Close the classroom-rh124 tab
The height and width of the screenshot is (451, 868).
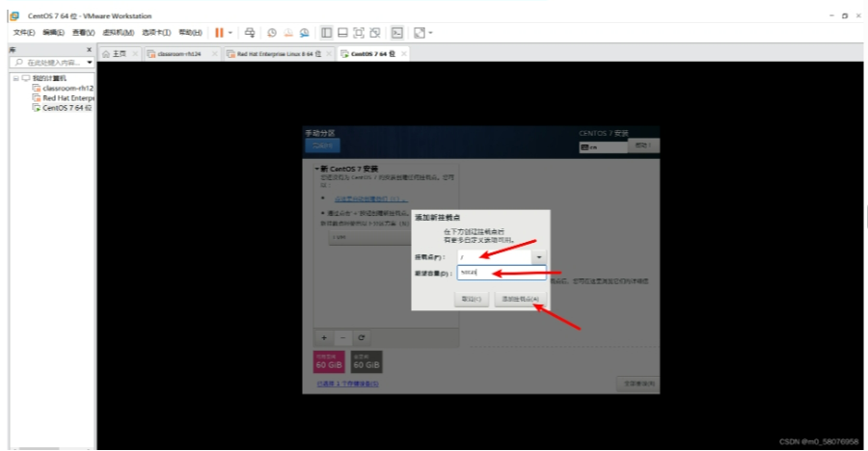point(215,54)
